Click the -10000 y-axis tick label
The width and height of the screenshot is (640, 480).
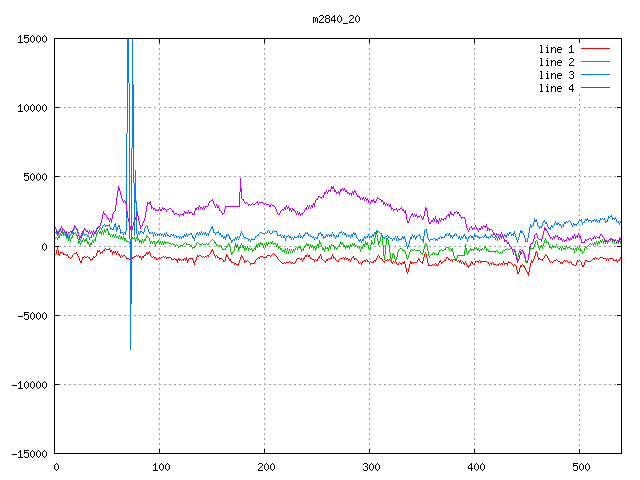point(27,384)
